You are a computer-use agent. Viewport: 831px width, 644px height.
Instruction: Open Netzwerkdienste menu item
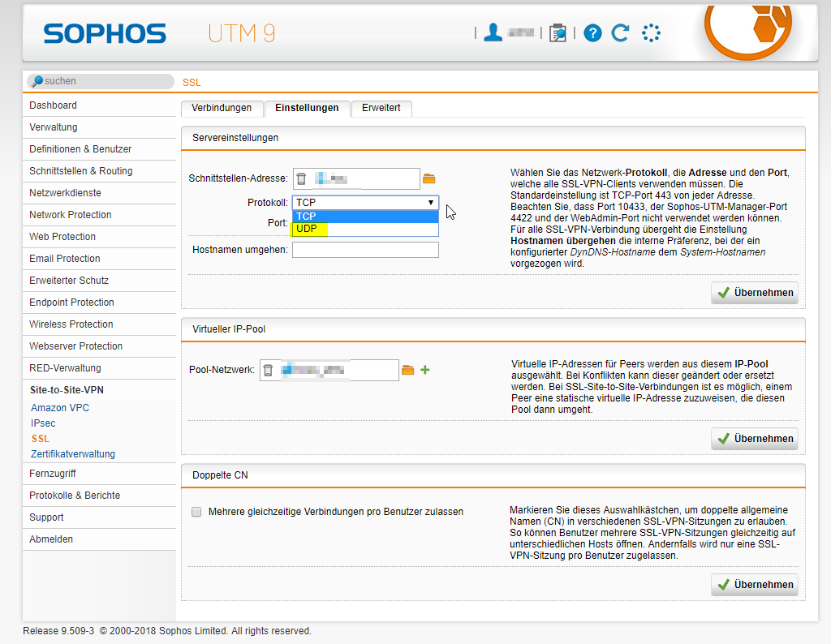point(99,193)
